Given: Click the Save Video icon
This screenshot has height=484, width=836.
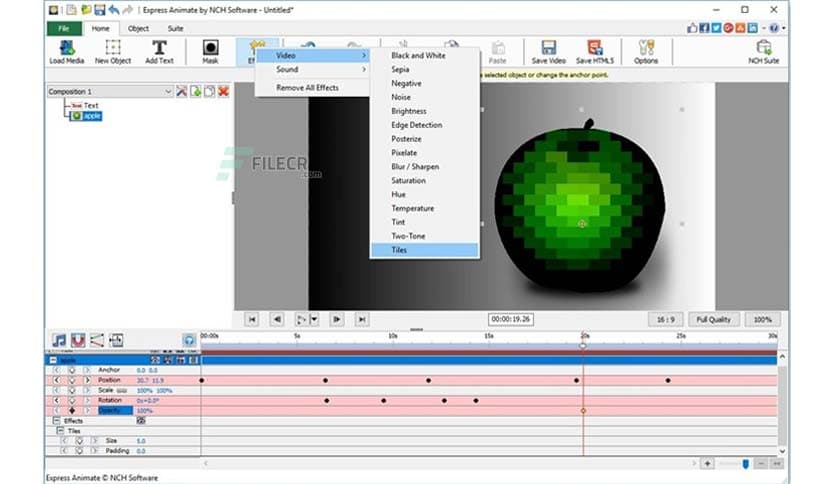Looking at the screenshot, I should 548,52.
